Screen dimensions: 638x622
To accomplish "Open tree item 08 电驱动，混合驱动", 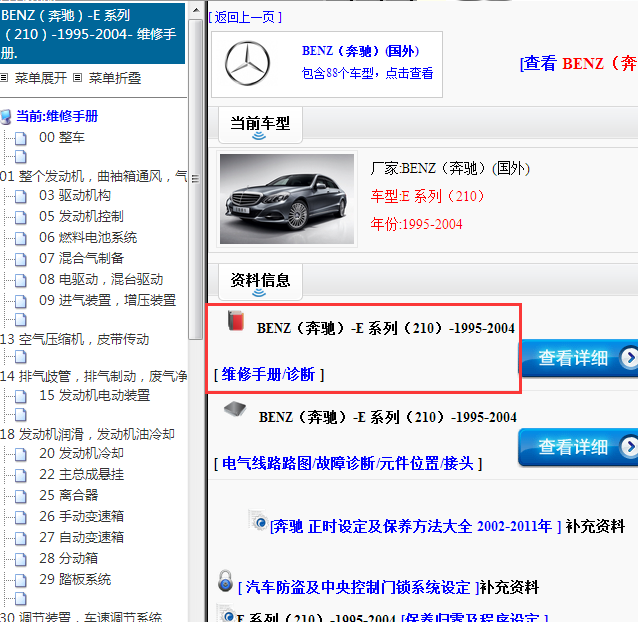I will click(101, 279).
